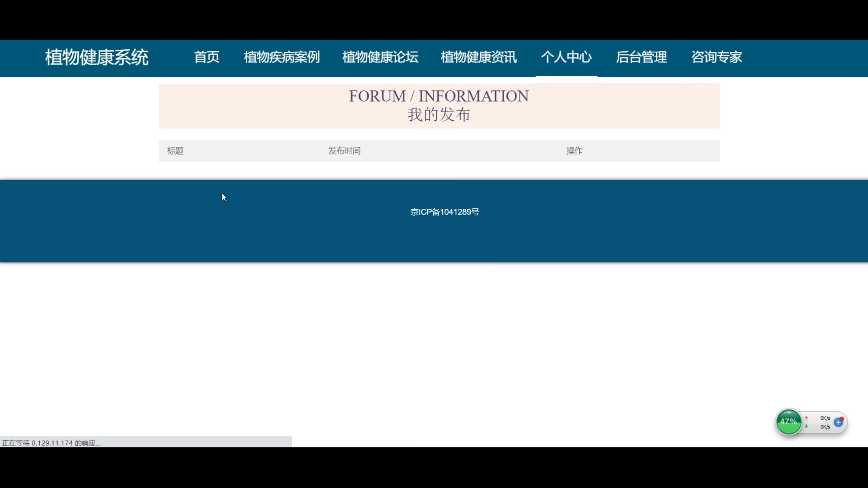868x488 pixels.
Task: Click the upload speed 0K/s readout
Action: click(825, 418)
